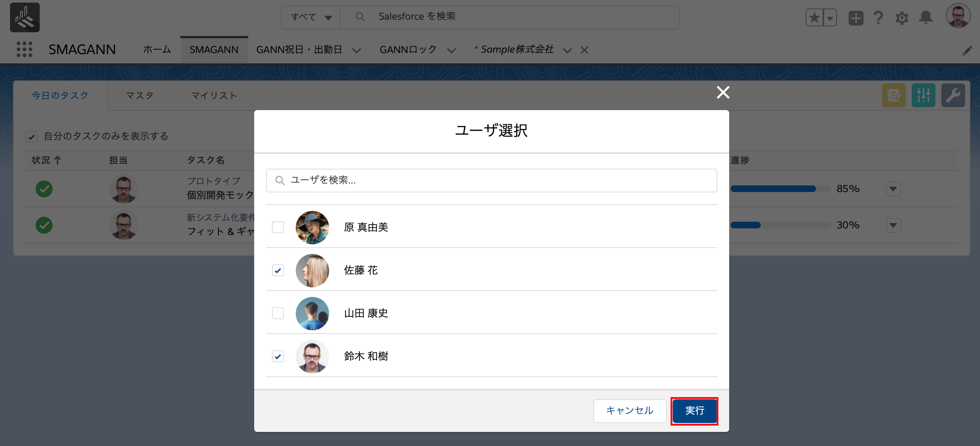The height and width of the screenshot is (446, 980).
Task: Switch to the Sample株式会社 tab
Action: (514, 49)
